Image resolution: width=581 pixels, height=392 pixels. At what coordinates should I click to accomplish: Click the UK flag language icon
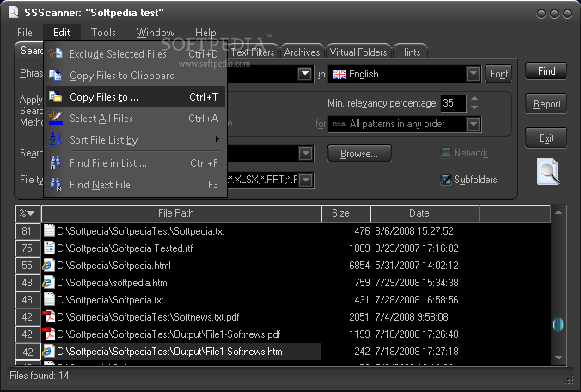(339, 74)
